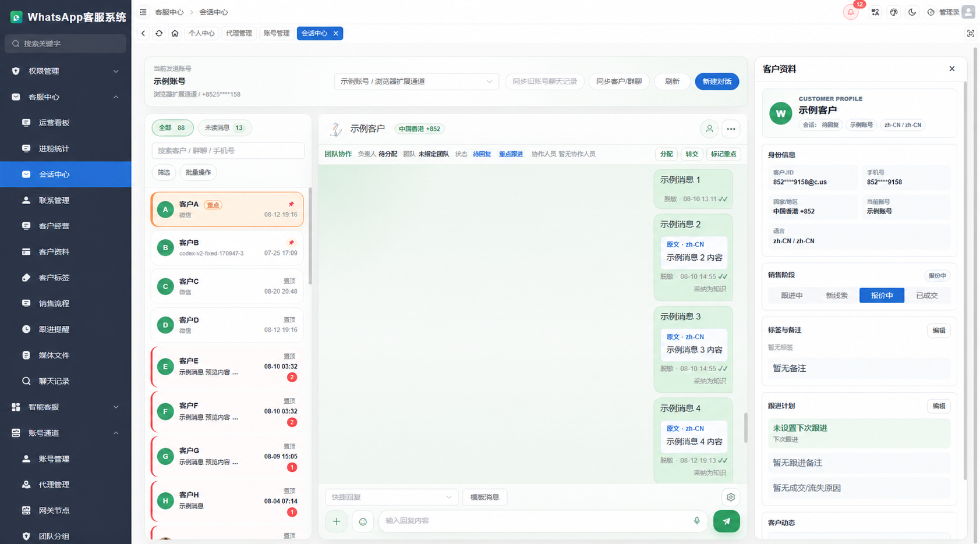980x544 pixels.
Task: Select the 已成交 sales stage
Action: 926,296
